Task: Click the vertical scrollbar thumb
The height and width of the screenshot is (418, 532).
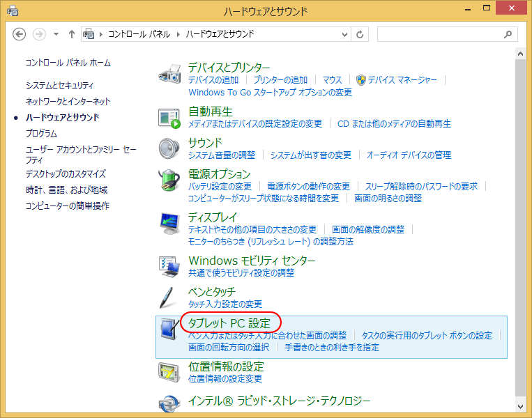Action: [520, 228]
